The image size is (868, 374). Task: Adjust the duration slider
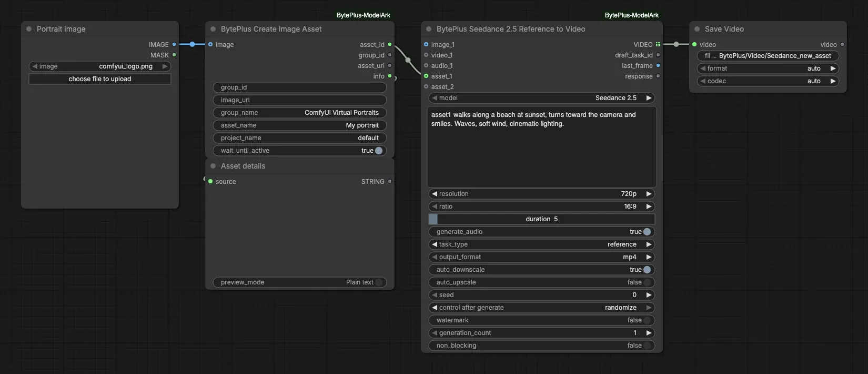pos(542,219)
